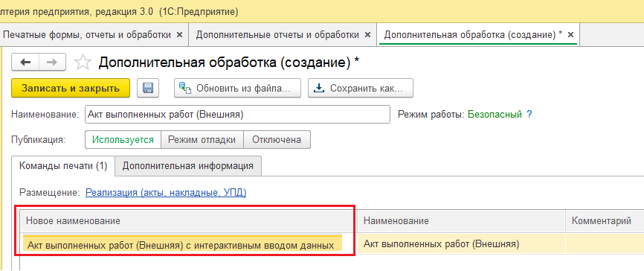Click the Наименование input field
Image resolution: width=644 pixels, height=271 pixels.
(x=237, y=115)
